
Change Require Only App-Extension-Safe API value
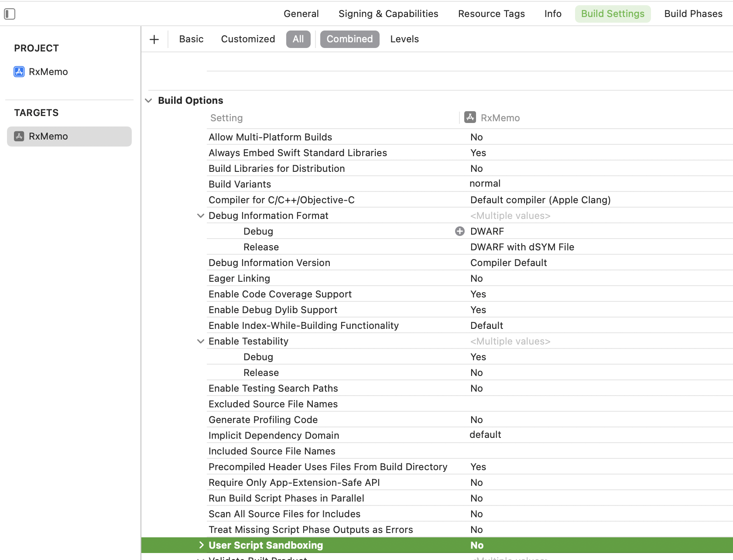[x=476, y=482]
